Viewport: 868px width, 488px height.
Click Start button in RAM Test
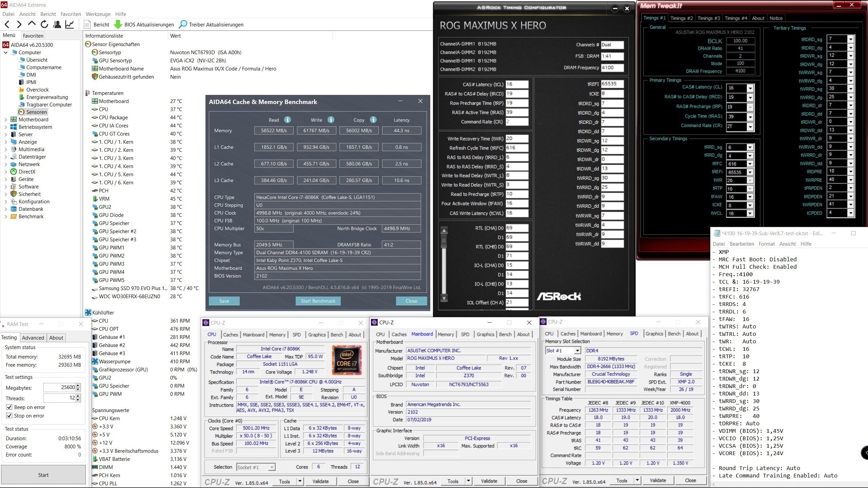pos(43,475)
